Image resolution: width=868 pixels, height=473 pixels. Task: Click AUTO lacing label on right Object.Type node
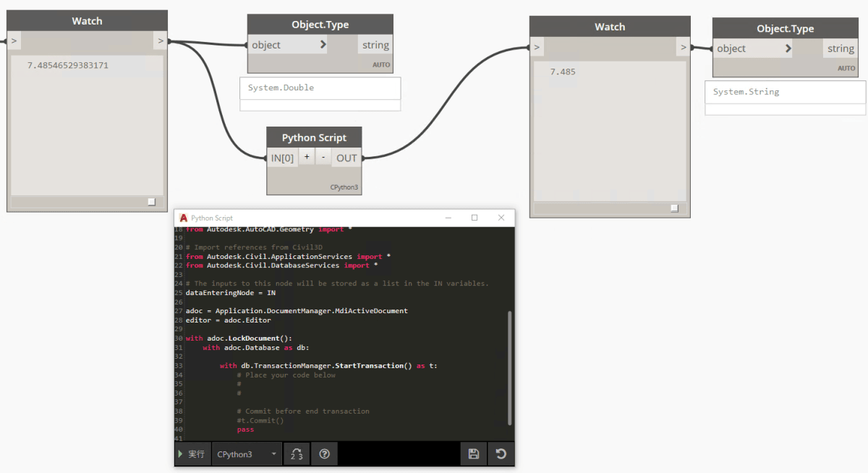(846, 68)
